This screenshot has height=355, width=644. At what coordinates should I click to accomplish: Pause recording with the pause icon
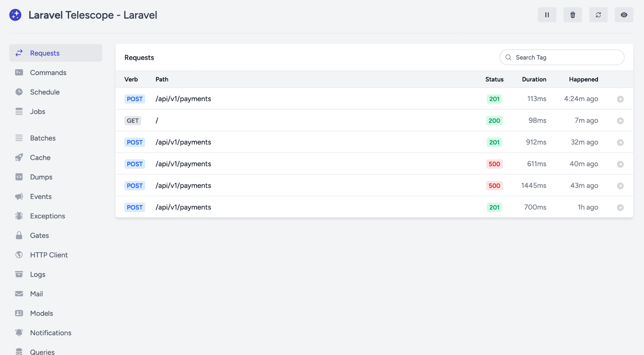pos(547,15)
